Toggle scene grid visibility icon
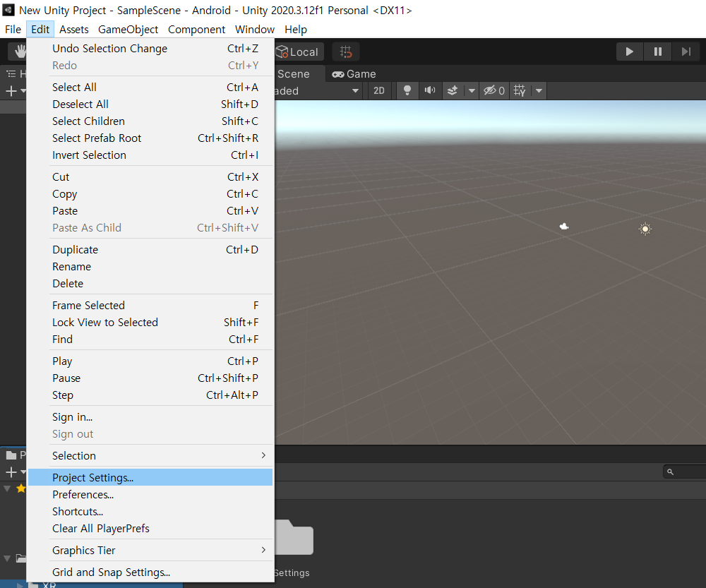706x588 pixels. click(x=520, y=90)
